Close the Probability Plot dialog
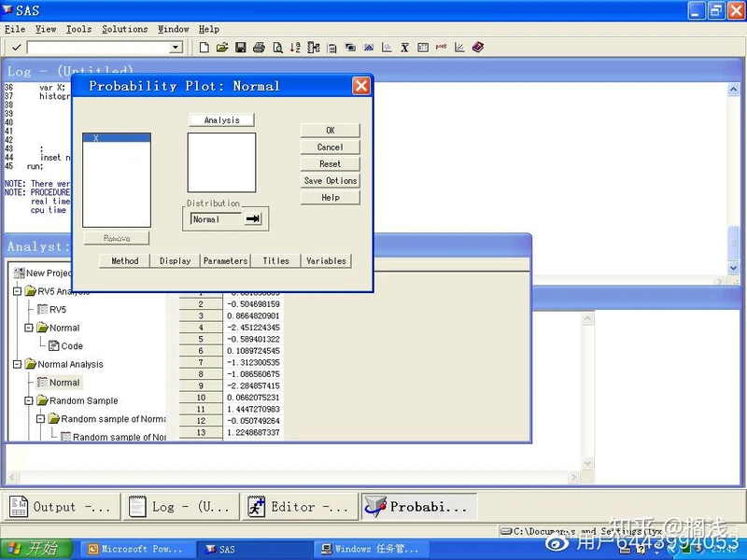Viewport: 747px width, 560px height. pos(360,86)
